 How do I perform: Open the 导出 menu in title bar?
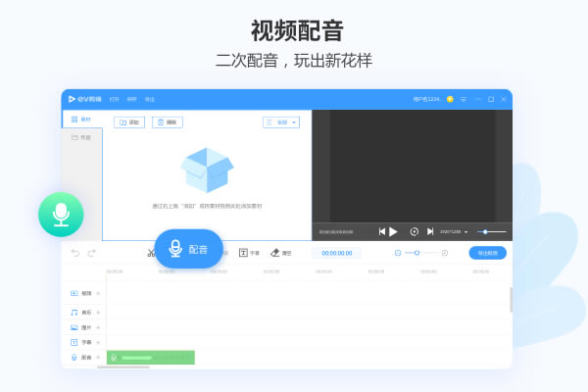150,99
